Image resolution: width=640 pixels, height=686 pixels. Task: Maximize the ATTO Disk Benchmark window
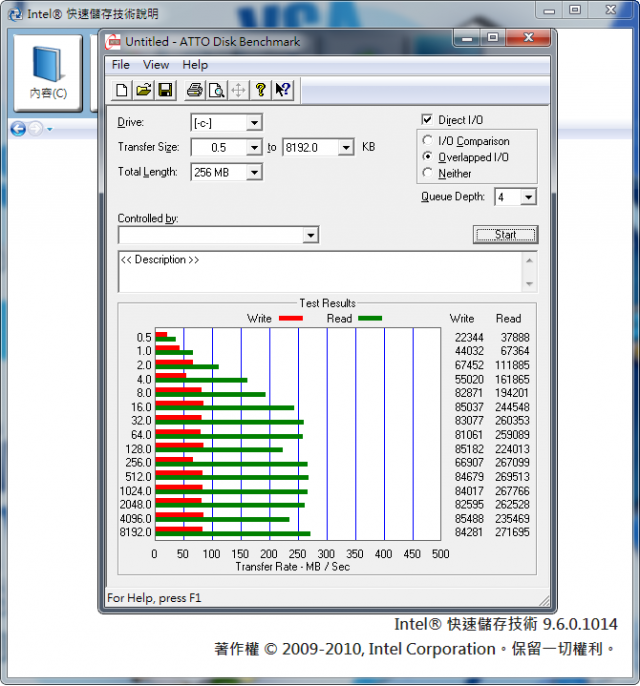pyautogui.click(x=493, y=38)
